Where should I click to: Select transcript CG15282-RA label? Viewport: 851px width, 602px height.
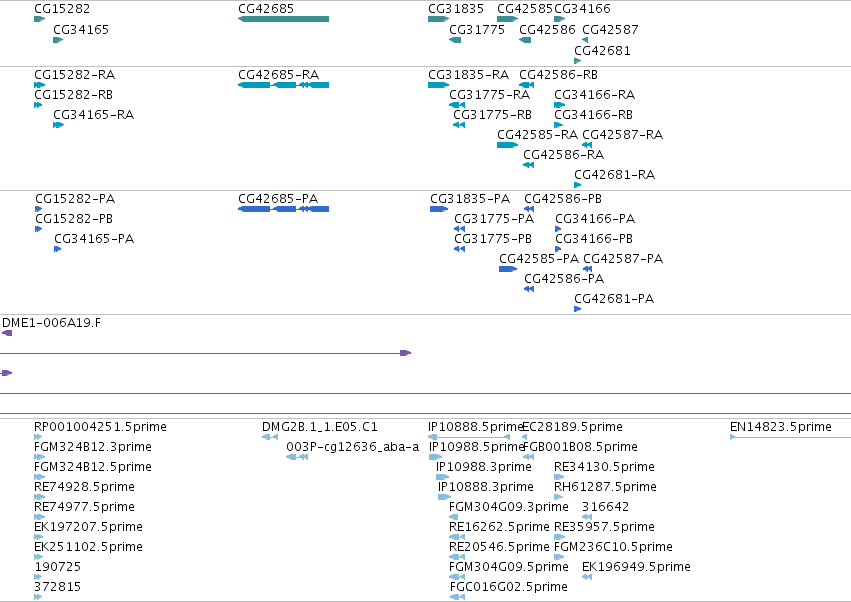click(x=74, y=75)
